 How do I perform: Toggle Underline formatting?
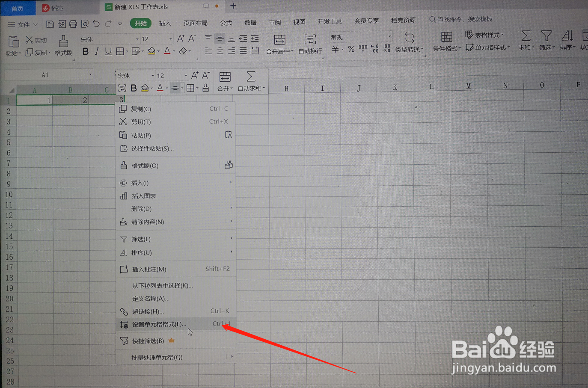click(108, 51)
